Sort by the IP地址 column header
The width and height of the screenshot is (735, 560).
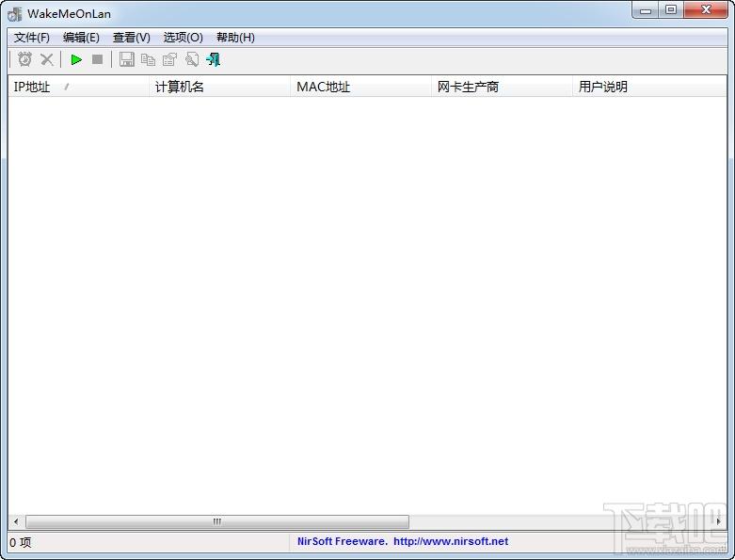pos(78,87)
